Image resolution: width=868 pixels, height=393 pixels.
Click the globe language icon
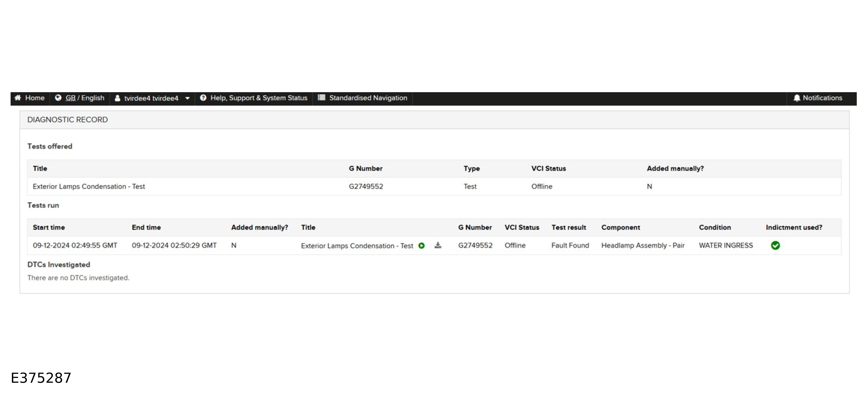point(58,98)
